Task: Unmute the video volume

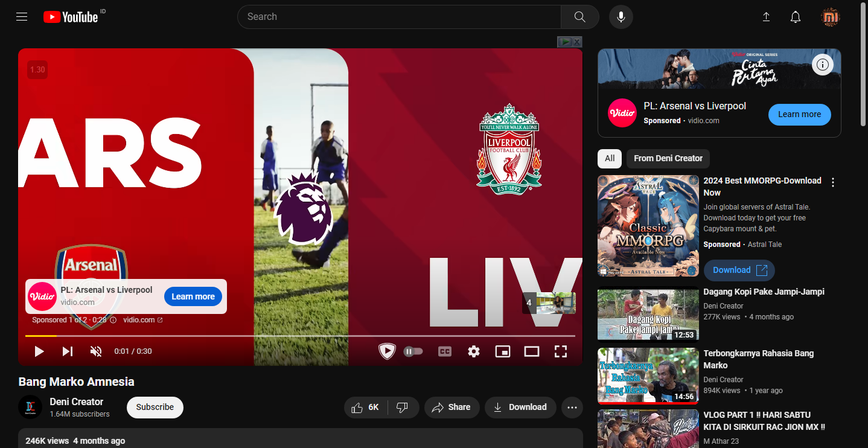Action: pyautogui.click(x=96, y=351)
